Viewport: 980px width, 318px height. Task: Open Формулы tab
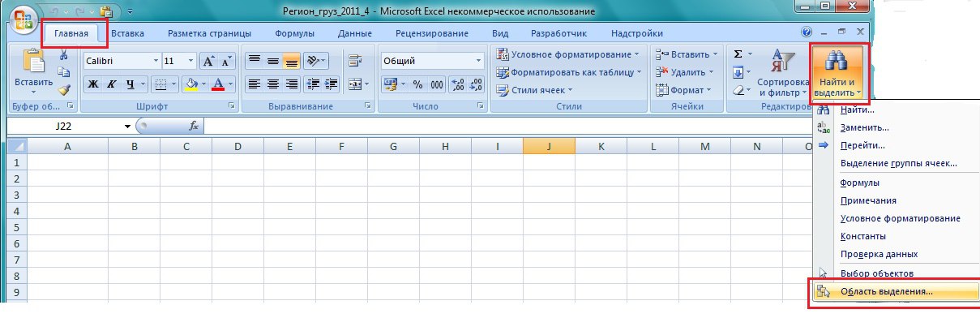[x=295, y=33]
